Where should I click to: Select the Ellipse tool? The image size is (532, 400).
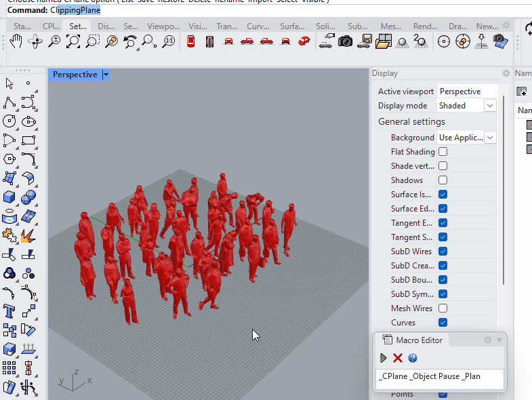28,121
